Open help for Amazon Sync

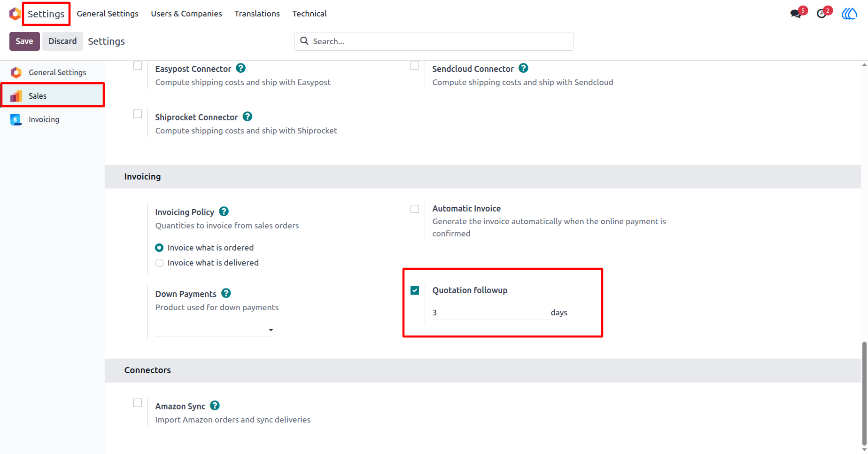click(215, 406)
